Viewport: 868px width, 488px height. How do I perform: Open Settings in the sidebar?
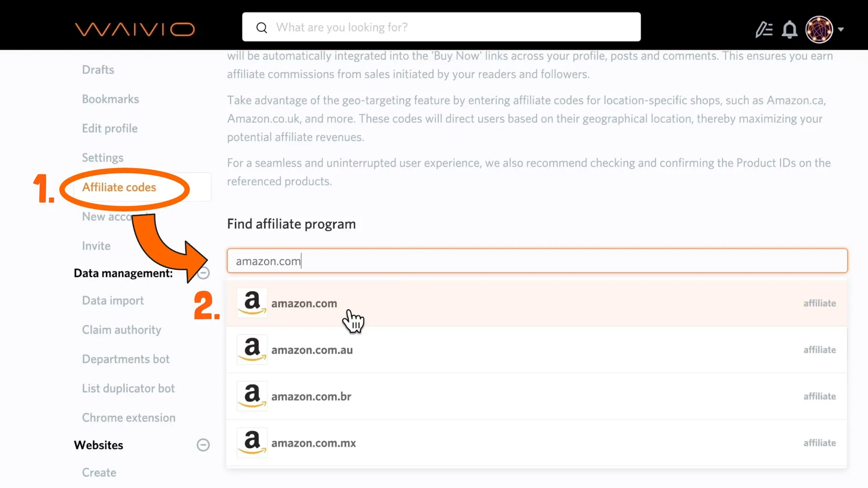click(x=103, y=158)
